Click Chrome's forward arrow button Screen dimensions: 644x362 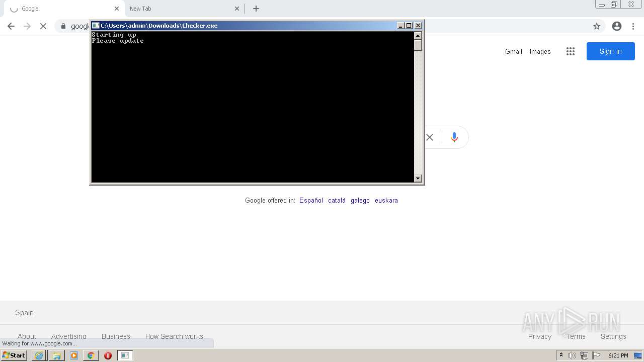[27, 26]
